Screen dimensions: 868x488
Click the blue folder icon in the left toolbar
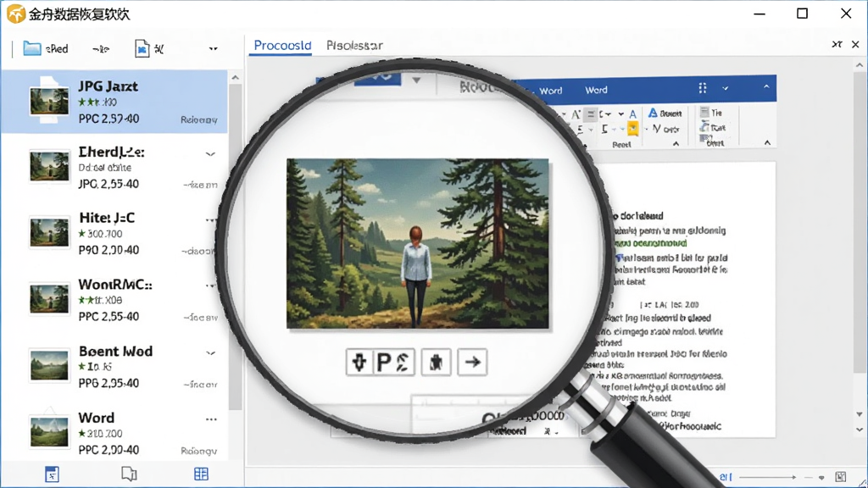tap(32, 48)
